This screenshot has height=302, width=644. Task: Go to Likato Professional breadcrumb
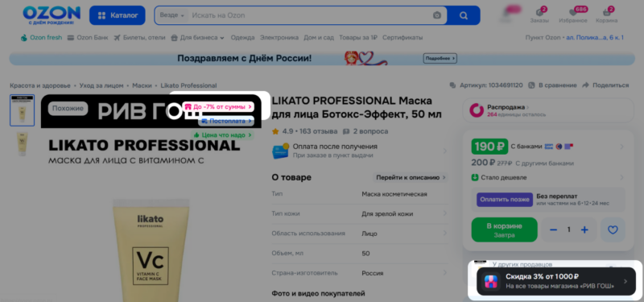pos(188,86)
